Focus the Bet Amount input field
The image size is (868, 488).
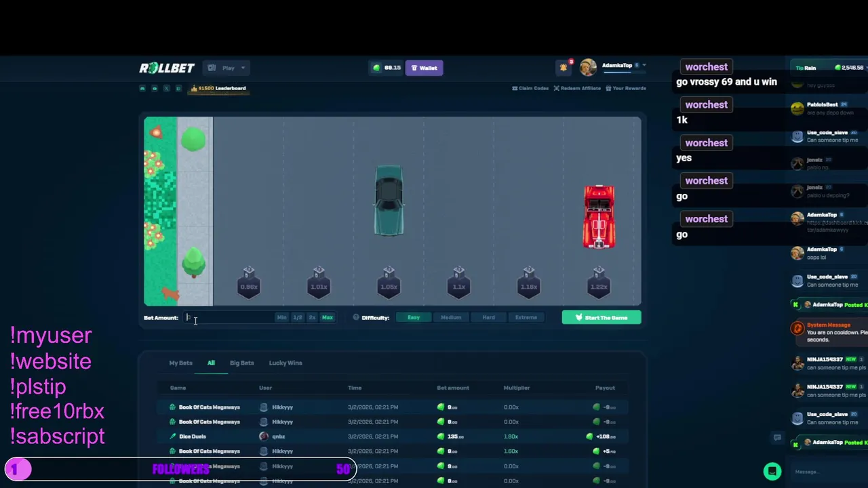(229, 317)
